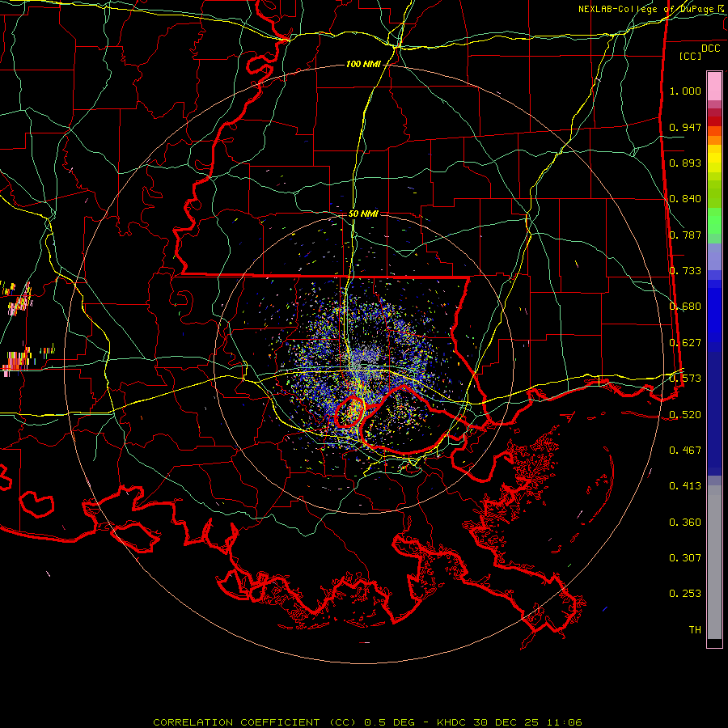The height and width of the screenshot is (728, 728).
Task: Pick the pink band of the color scale
Action: tap(714, 86)
